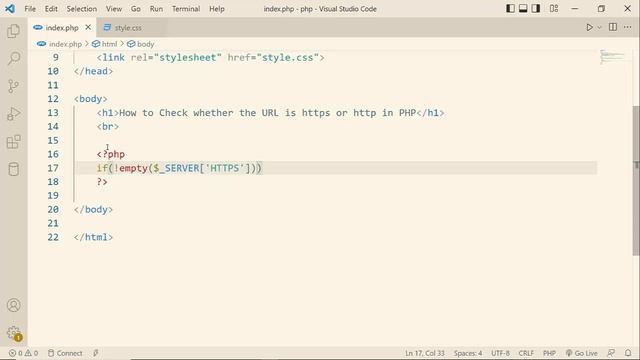This screenshot has height=360, width=640.
Task: Customize layout icon in title bar
Action: coord(554,9)
